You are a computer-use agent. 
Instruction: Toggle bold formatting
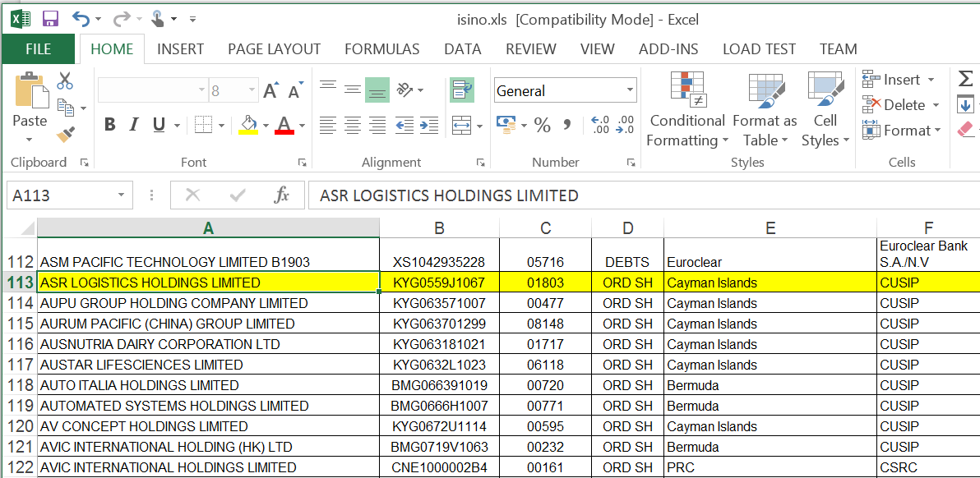point(110,125)
